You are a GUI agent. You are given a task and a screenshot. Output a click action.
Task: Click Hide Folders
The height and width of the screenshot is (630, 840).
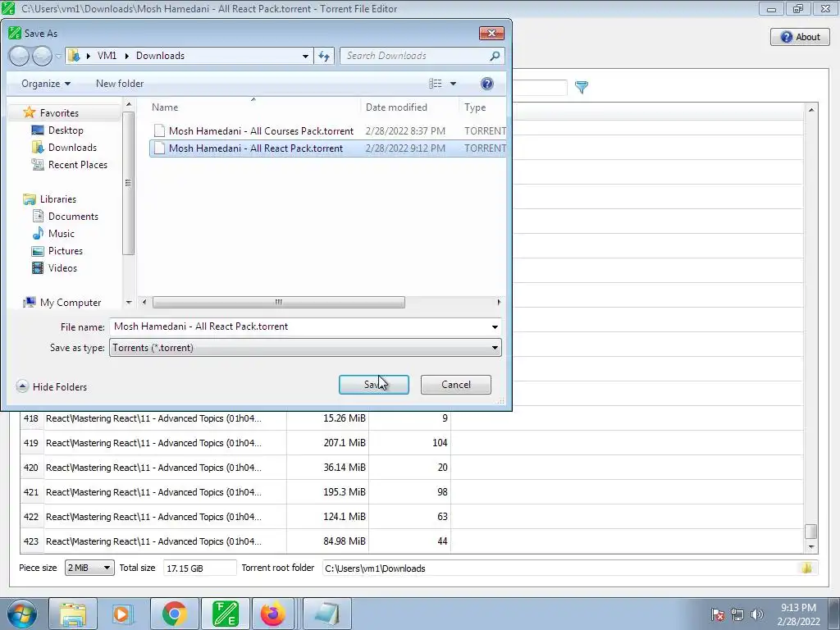(x=59, y=387)
